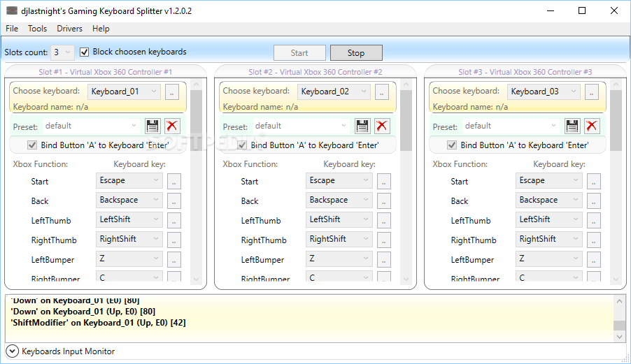The image size is (631, 364).
Task: Toggle Block choosen keyboards checkbox
Action: tap(84, 52)
